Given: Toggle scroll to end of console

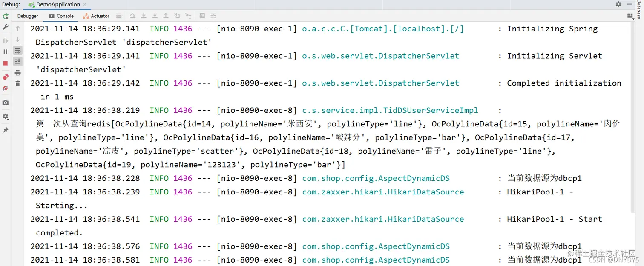Looking at the screenshot, I should 17,61.
